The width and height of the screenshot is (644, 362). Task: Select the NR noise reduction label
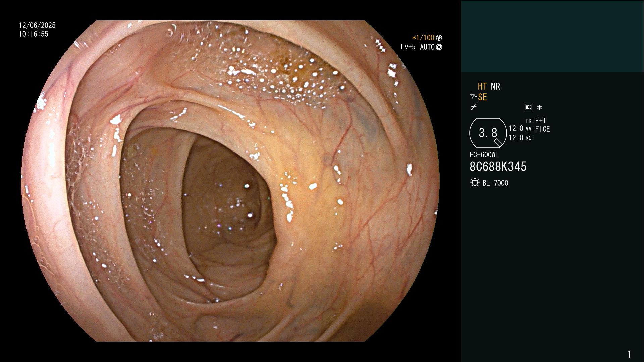[495, 86]
